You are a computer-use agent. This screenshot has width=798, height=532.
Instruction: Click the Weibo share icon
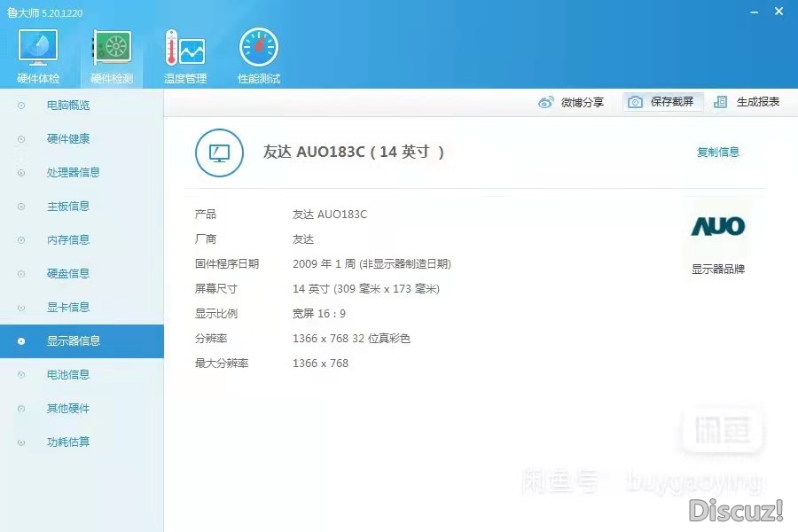(x=545, y=102)
